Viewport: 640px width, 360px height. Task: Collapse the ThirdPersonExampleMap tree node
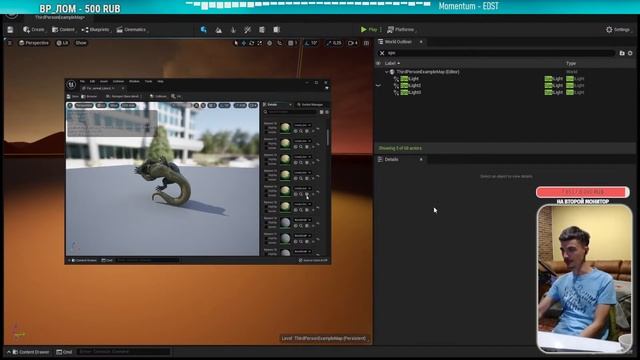click(387, 72)
